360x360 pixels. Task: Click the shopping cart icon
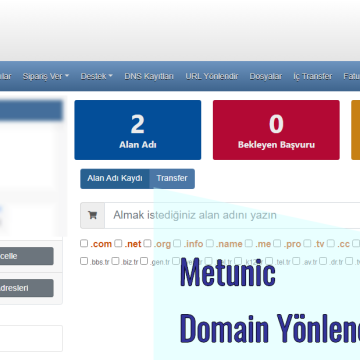pos(92,215)
